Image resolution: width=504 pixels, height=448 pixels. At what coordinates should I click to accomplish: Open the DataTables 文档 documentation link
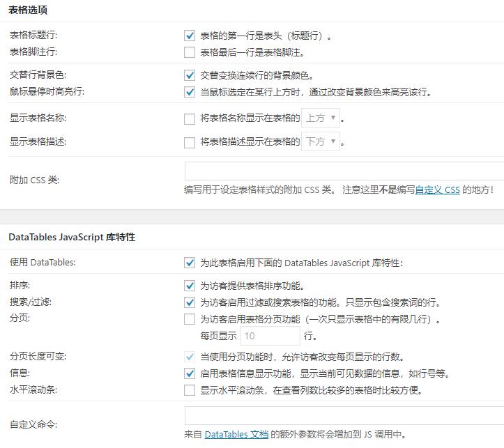click(x=236, y=434)
